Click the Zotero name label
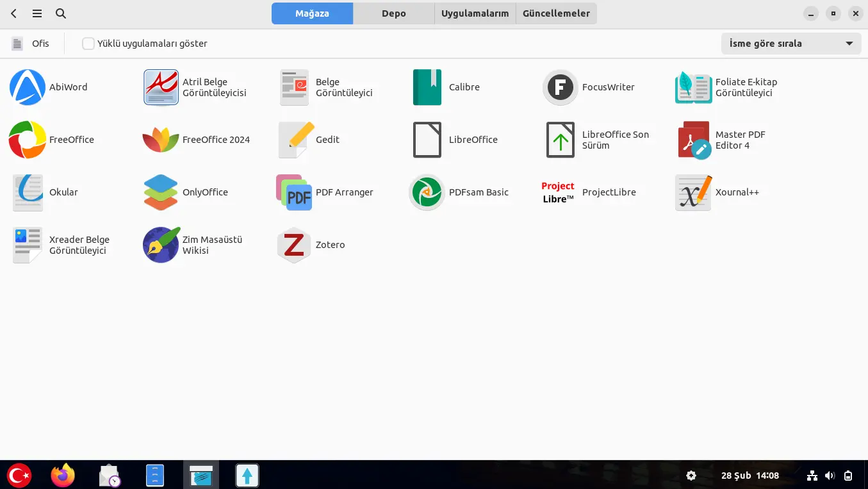The height and width of the screenshot is (489, 868). pos(331,245)
